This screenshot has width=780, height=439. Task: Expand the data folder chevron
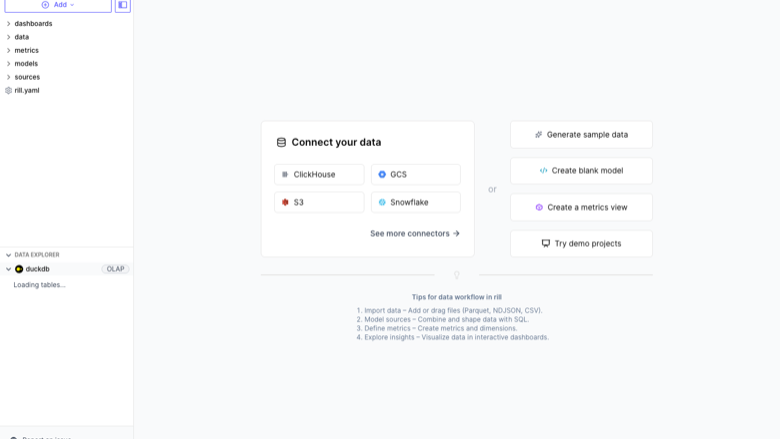(x=8, y=37)
